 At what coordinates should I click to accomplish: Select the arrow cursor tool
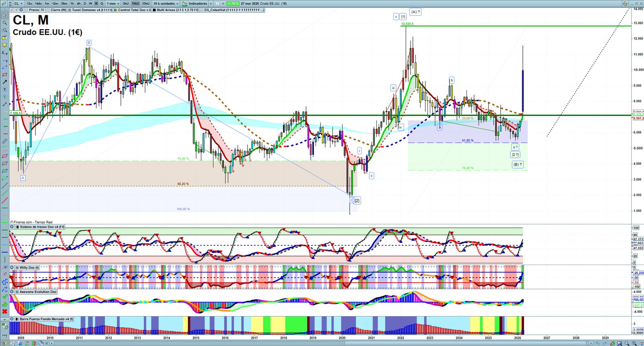(4, 16)
